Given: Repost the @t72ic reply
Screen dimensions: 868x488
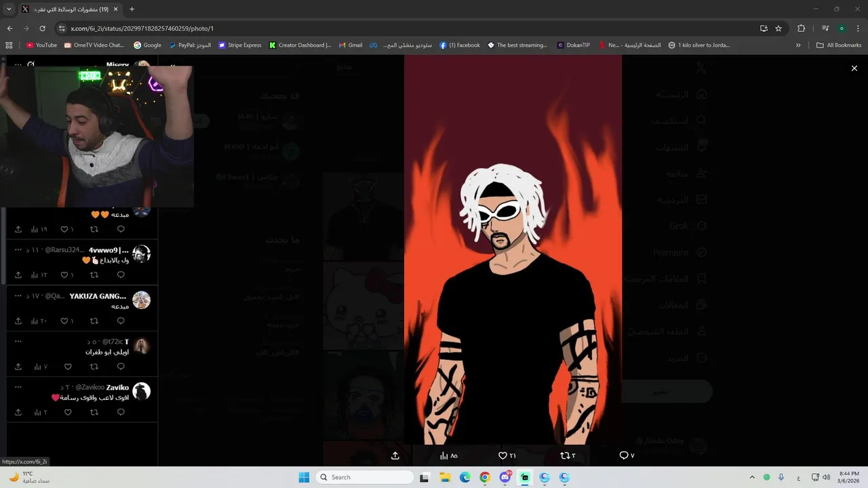Looking at the screenshot, I should tap(94, 367).
